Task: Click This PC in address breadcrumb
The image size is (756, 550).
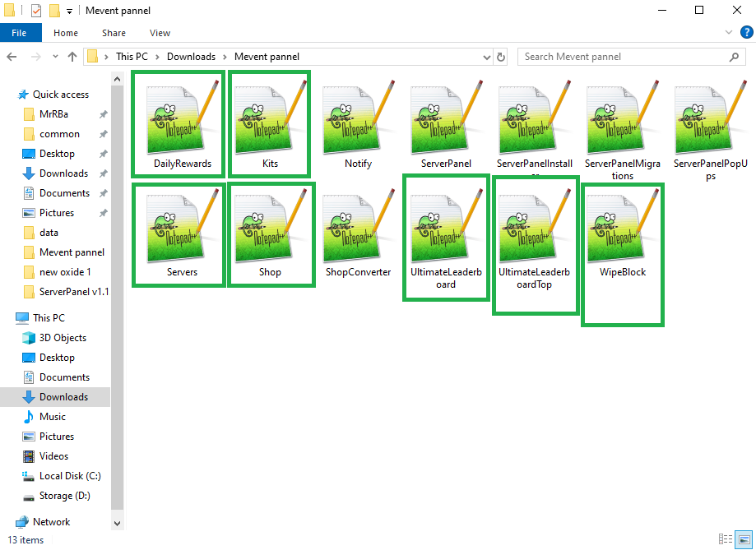Action: [132, 57]
